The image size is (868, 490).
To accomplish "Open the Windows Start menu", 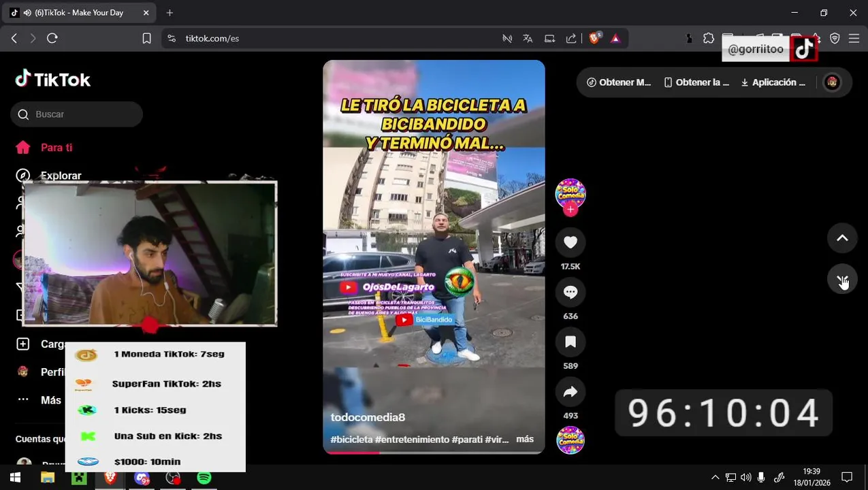I will 15,478.
